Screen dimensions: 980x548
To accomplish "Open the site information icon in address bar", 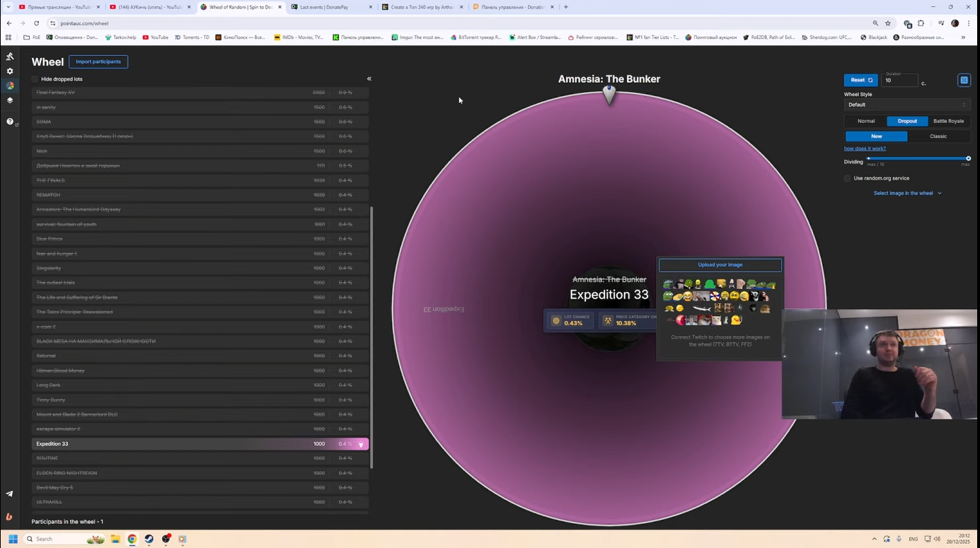I will pos(53,23).
